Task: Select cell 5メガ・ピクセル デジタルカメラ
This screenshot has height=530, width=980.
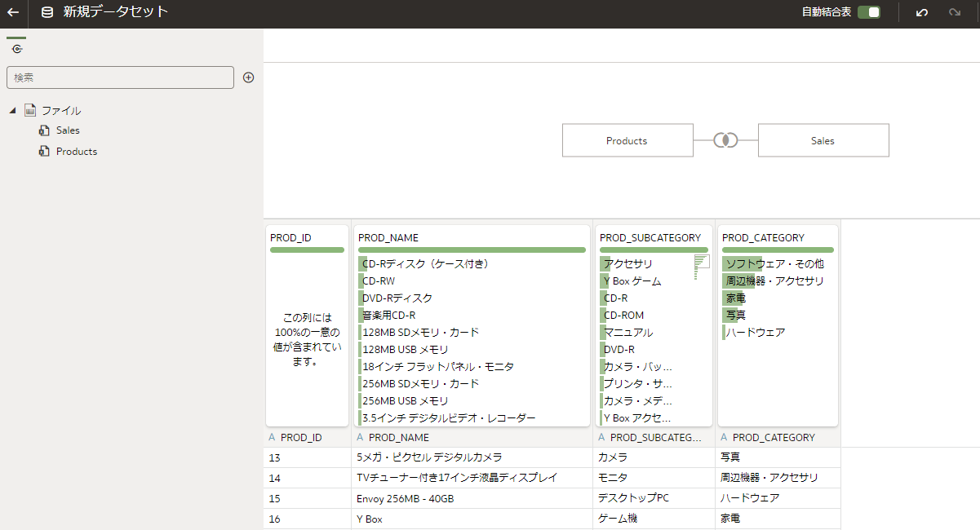Action: coord(472,457)
